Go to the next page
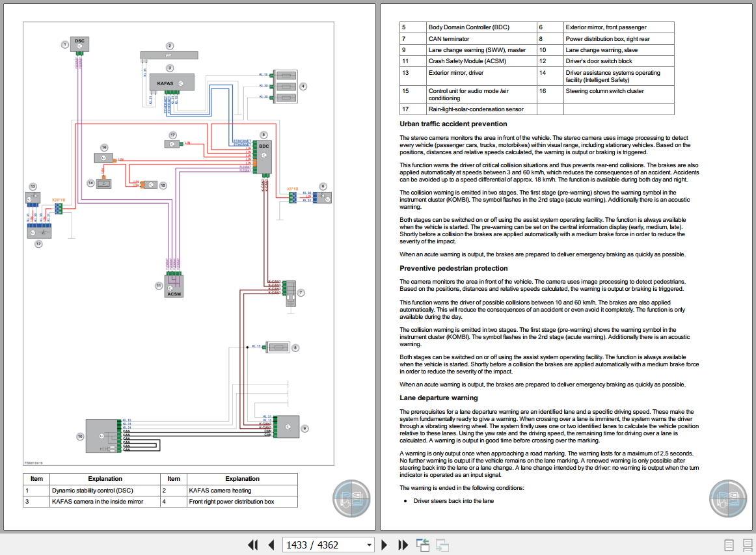 pyautogui.click(x=385, y=545)
